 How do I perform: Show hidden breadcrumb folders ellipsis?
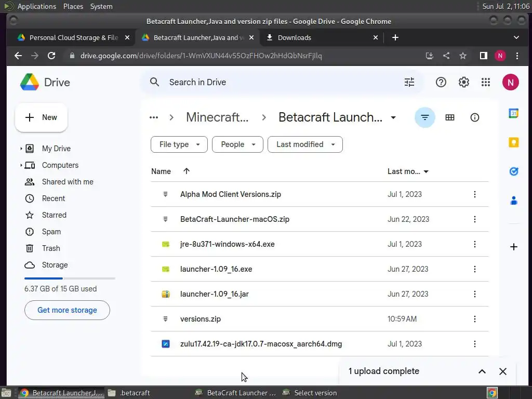[x=154, y=117]
